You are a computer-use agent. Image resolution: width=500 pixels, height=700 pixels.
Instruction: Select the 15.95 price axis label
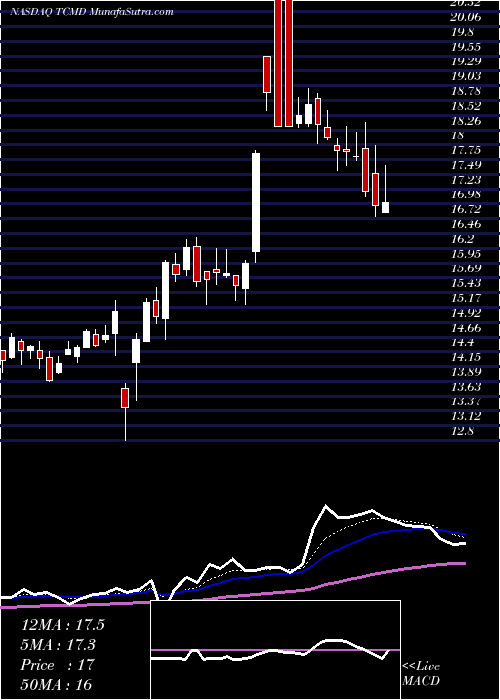click(465, 254)
